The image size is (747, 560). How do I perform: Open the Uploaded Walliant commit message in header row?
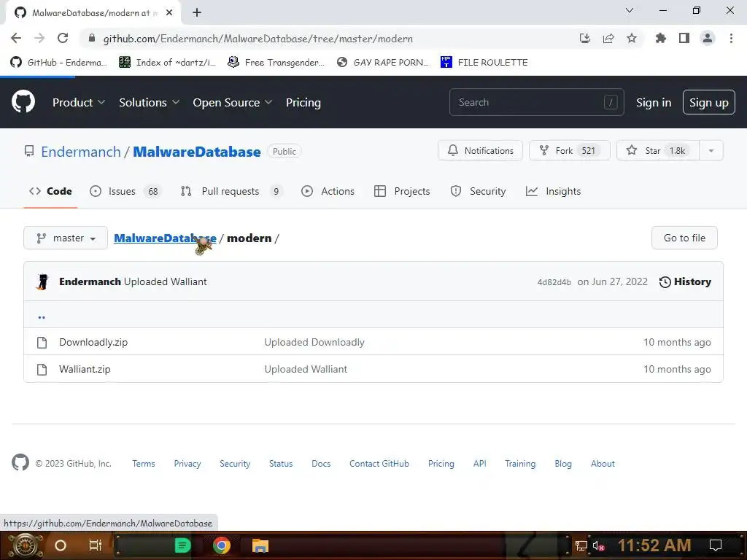[166, 281]
